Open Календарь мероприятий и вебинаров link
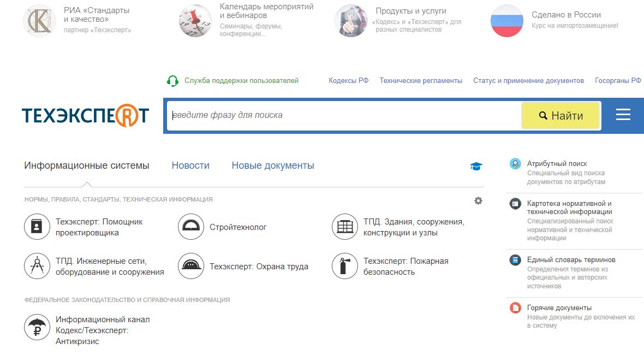The image size is (644, 361). (266, 11)
